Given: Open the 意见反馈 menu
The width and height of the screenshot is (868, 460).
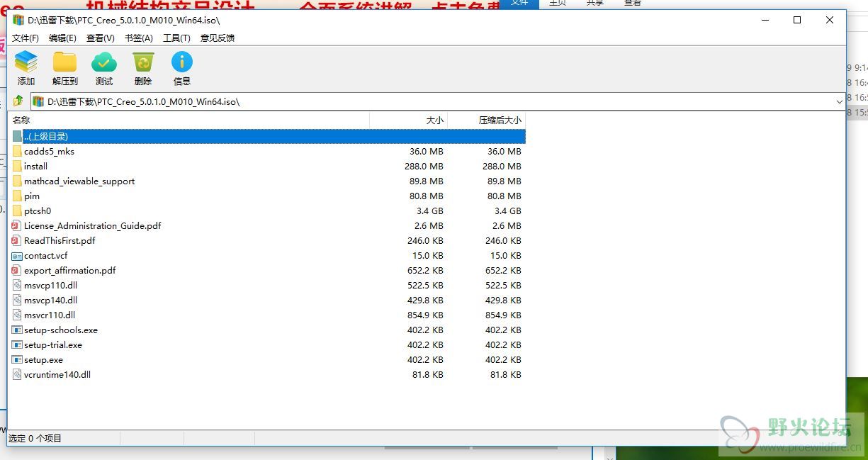Looking at the screenshot, I should coord(218,38).
